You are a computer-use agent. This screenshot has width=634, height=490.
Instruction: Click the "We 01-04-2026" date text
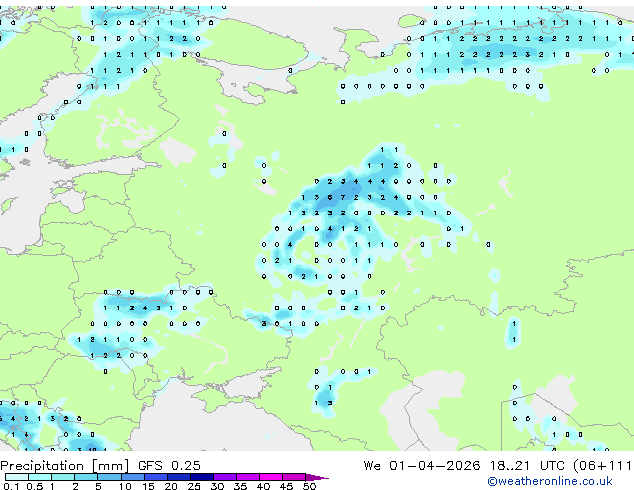pos(422,466)
